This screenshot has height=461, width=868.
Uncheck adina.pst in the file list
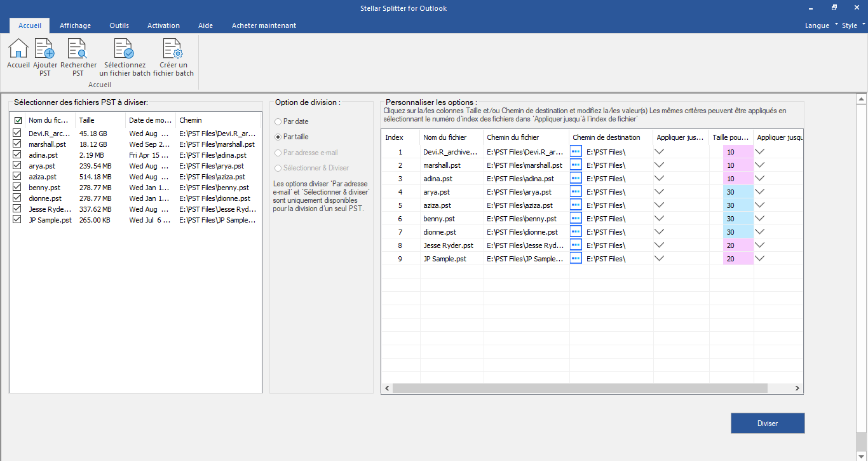coord(18,155)
